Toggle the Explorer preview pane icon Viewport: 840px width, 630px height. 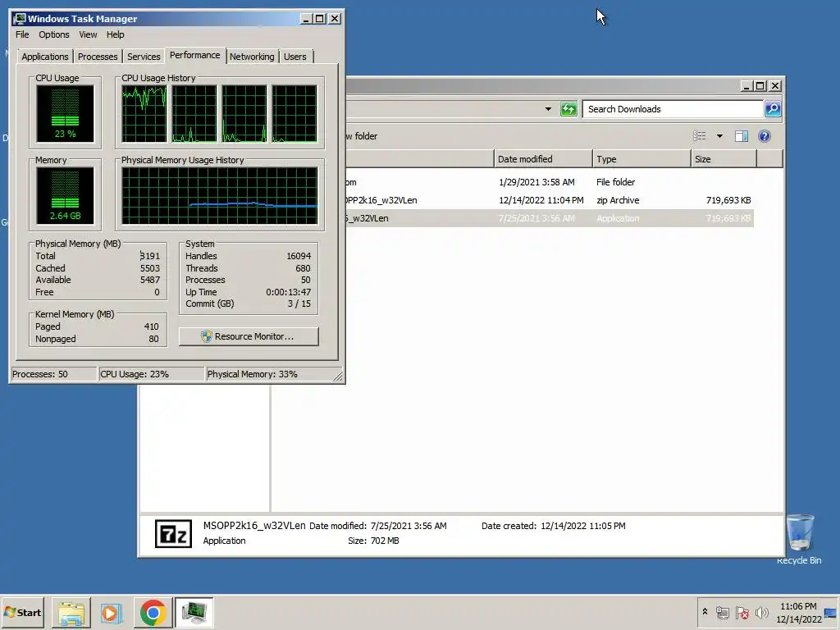click(742, 136)
